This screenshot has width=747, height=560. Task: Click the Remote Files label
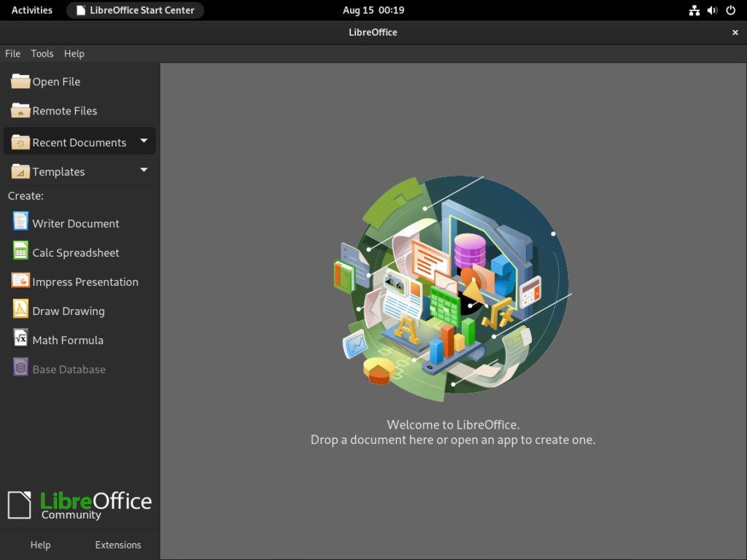coord(65,111)
